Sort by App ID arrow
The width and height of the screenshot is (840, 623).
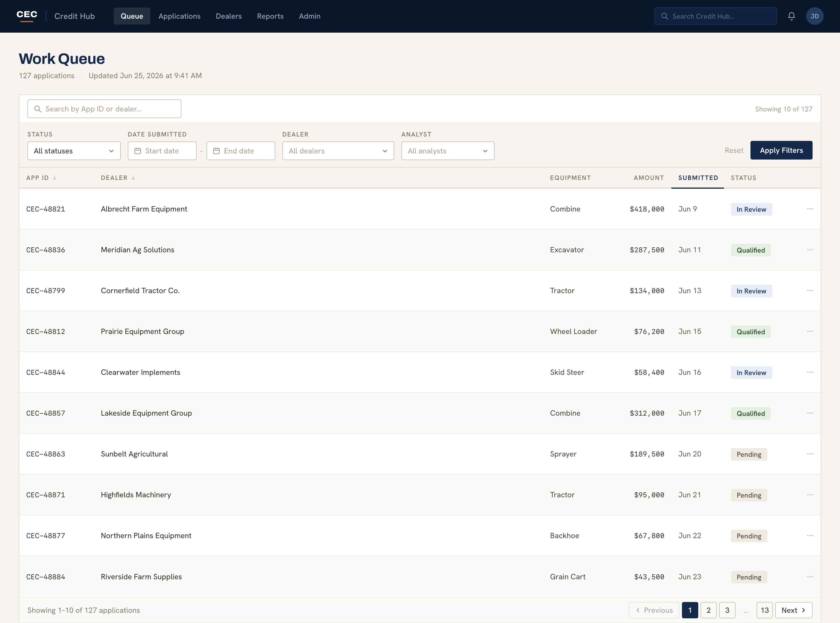pos(55,178)
